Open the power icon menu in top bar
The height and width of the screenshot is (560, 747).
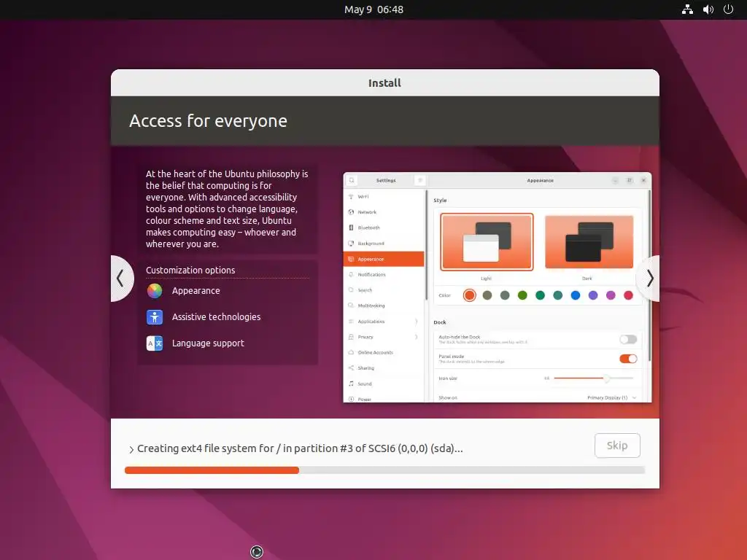[728, 9]
